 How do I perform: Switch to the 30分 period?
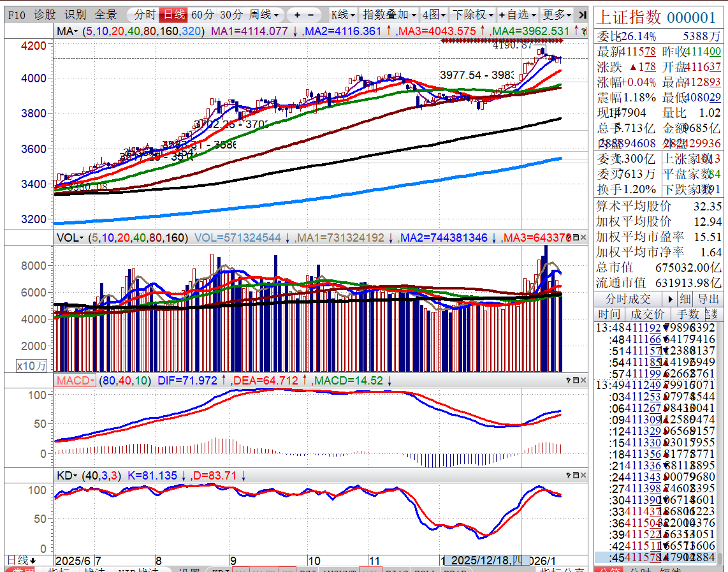pos(231,15)
